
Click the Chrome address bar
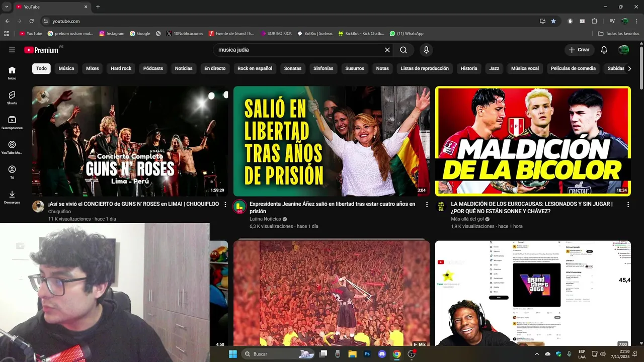(292, 21)
